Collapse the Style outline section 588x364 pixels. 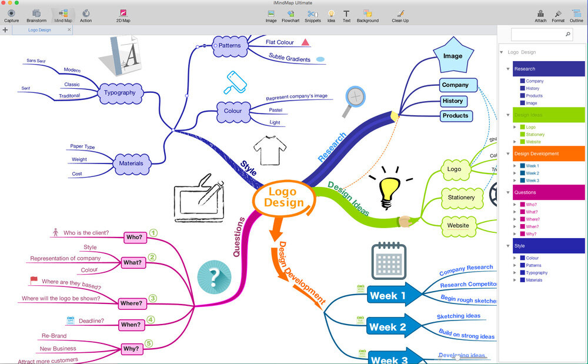[x=508, y=246]
